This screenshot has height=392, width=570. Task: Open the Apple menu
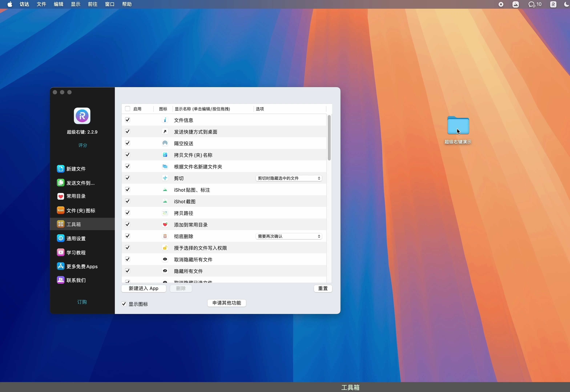coord(10,4)
